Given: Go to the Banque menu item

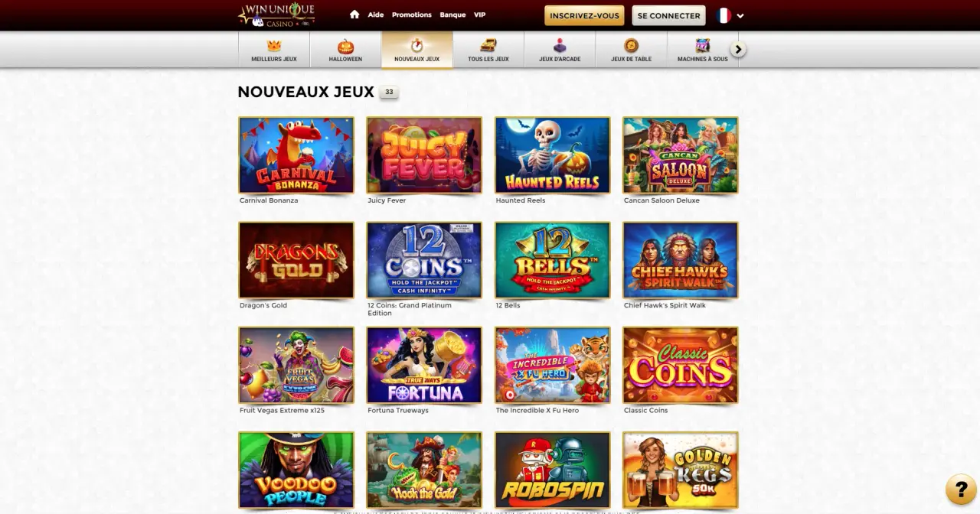Looking at the screenshot, I should tap(452, 15).
